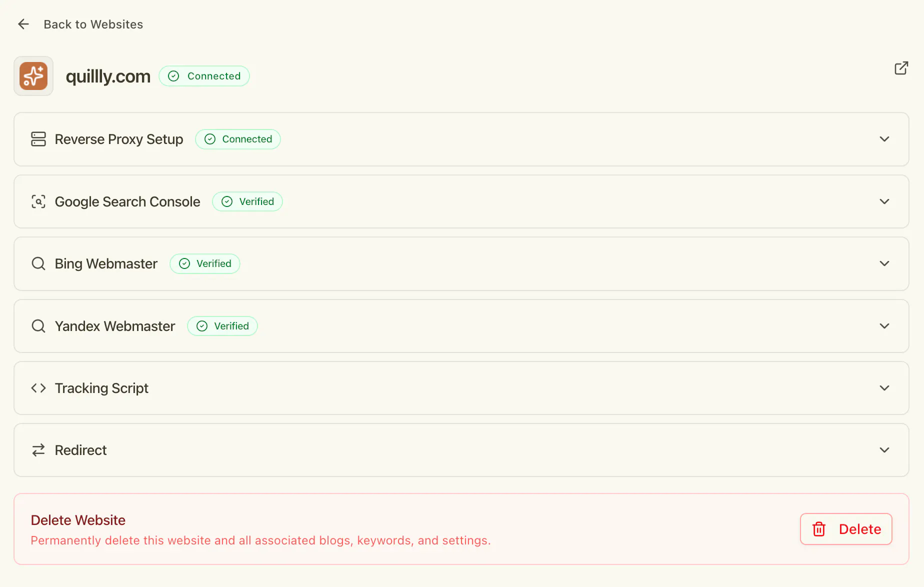This screenshot has height=587, width=924.
Task: Go back to Websites link
Action: 93,24
